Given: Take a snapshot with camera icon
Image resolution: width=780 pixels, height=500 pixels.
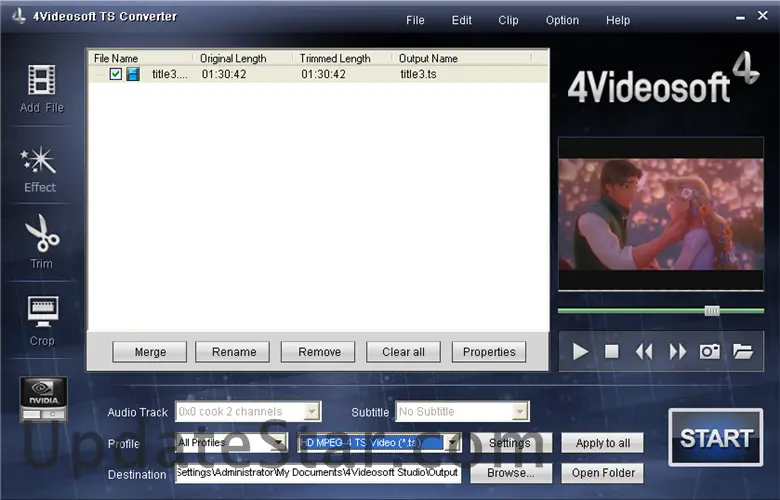Looking at the screenshot, I should (710, 352).
